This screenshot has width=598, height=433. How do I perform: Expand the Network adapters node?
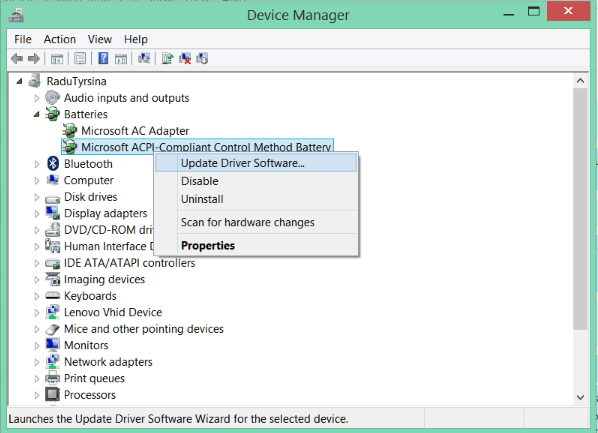click(37, 362)
